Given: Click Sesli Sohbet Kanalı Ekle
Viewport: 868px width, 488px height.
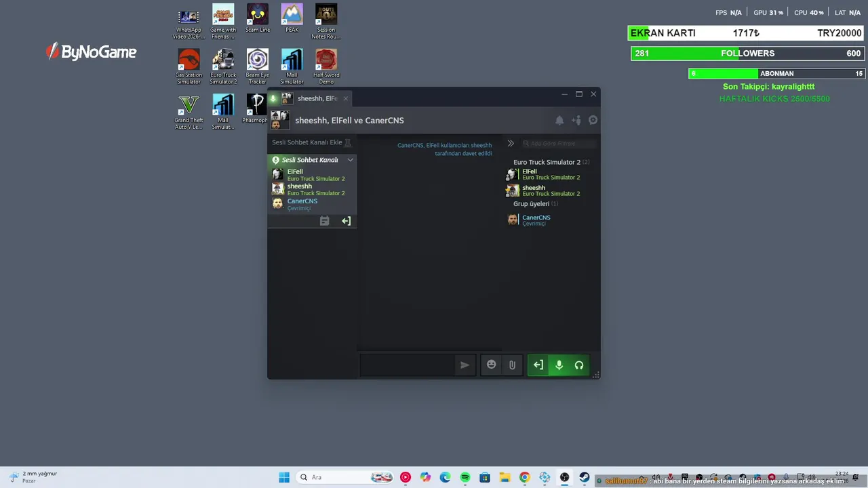Looking at the screenshot, I should point(307,142).
